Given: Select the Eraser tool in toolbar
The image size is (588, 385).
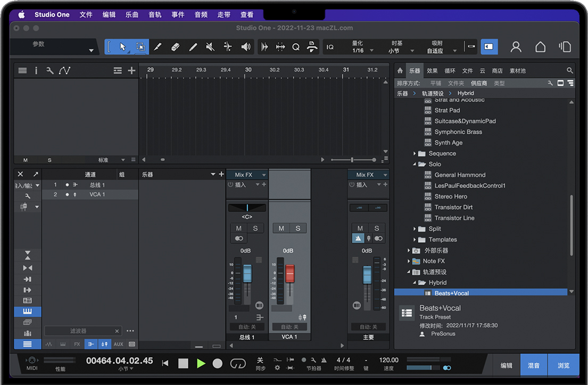Looking at the screenshot, I should click(175, 47).
